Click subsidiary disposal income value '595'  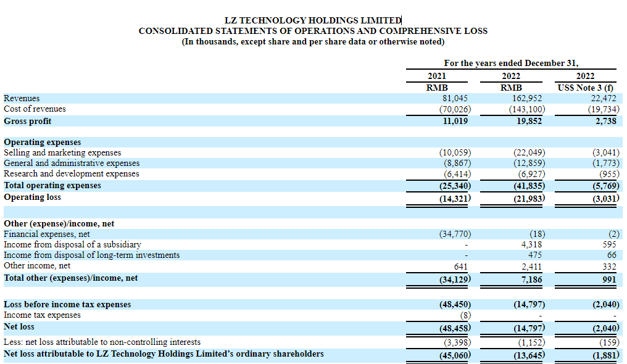(609, 244)
